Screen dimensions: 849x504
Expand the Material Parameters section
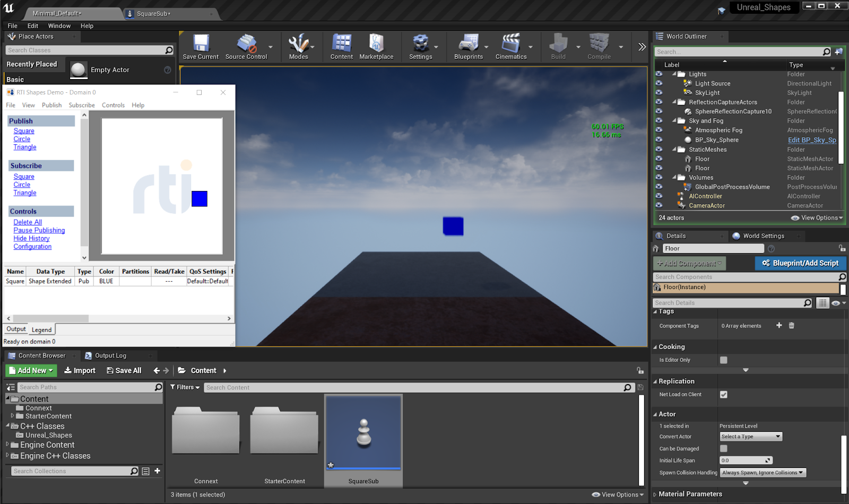655,494
